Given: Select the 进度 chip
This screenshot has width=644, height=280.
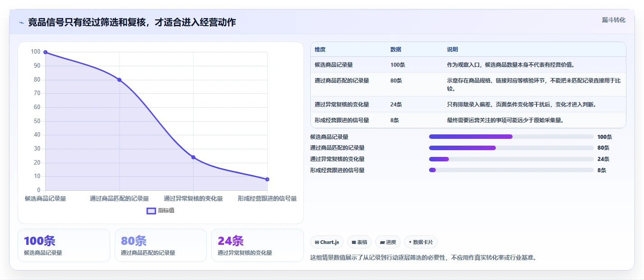Looking at the screenshot, I should click(388, 242).
